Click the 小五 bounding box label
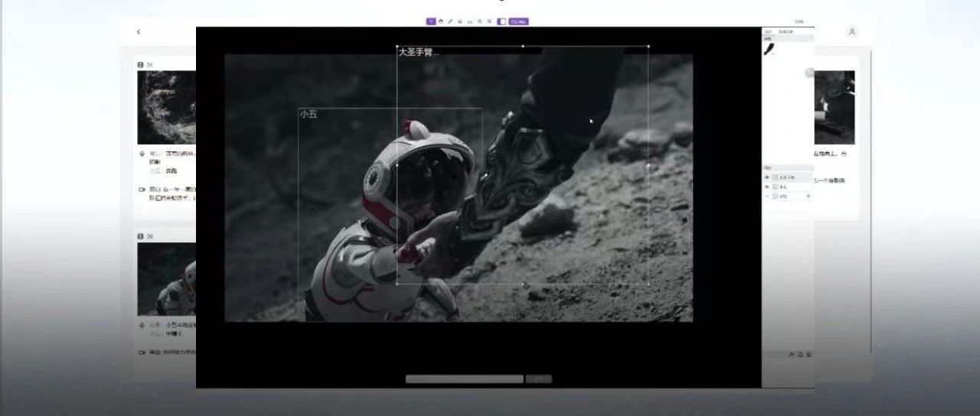Image resolution: width=980 pixels, height=416 pixels. coord(308,114)
